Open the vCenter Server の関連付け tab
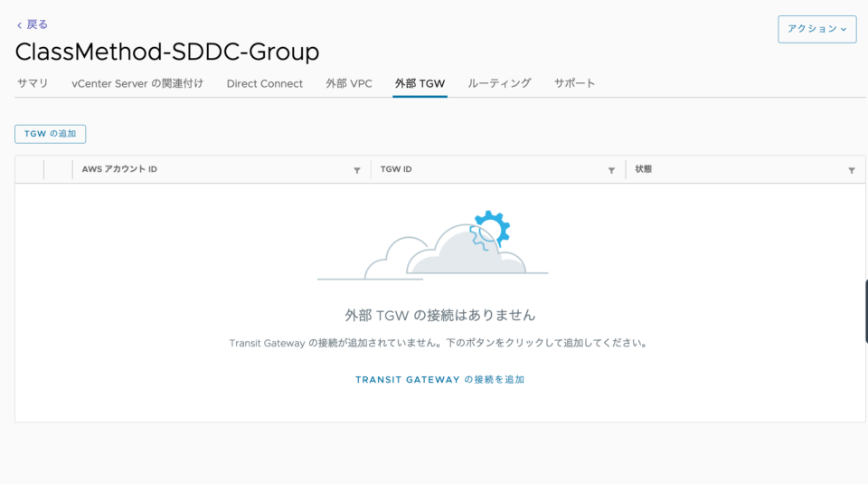This screenshot has height=484, width=868. pyautogui.click(x=137, y=83)
